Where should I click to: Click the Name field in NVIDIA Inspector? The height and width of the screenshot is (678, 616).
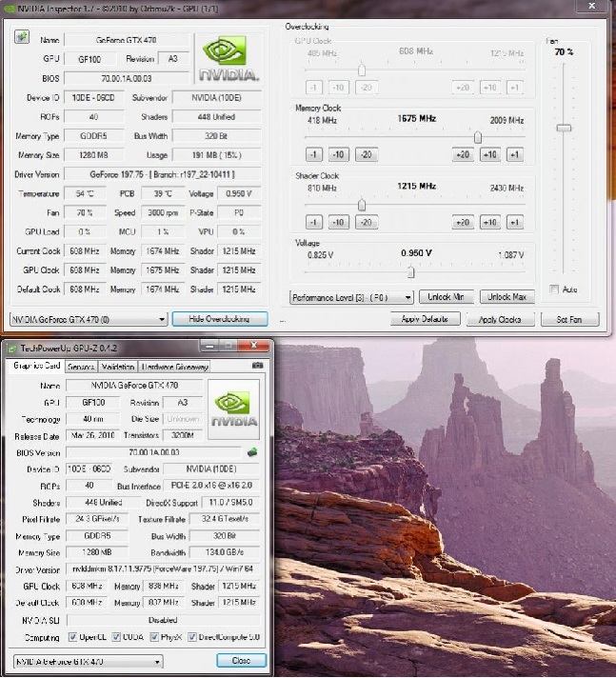click(x=127, y=40)
